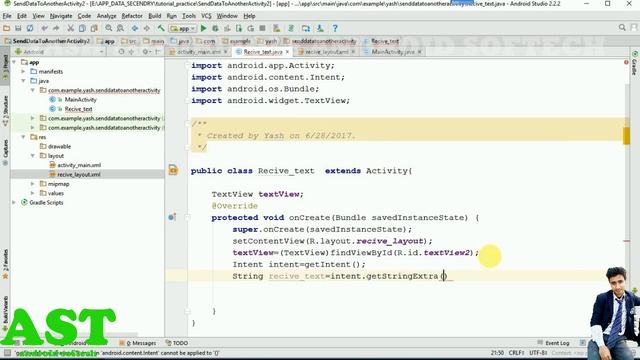Image resolution: width=640 pixels, height=360 pixels.
Task: Expand the values folder
Action: pos(33,193)
